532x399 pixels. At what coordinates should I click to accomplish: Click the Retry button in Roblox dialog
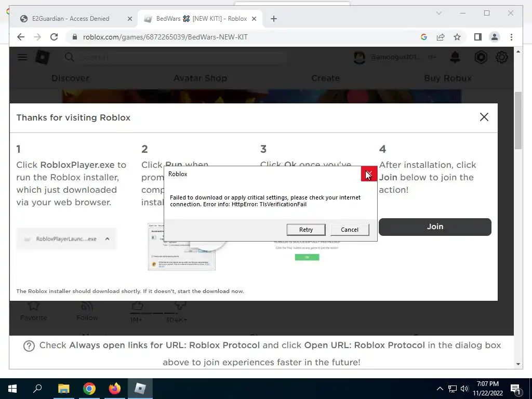pos(305,230)
